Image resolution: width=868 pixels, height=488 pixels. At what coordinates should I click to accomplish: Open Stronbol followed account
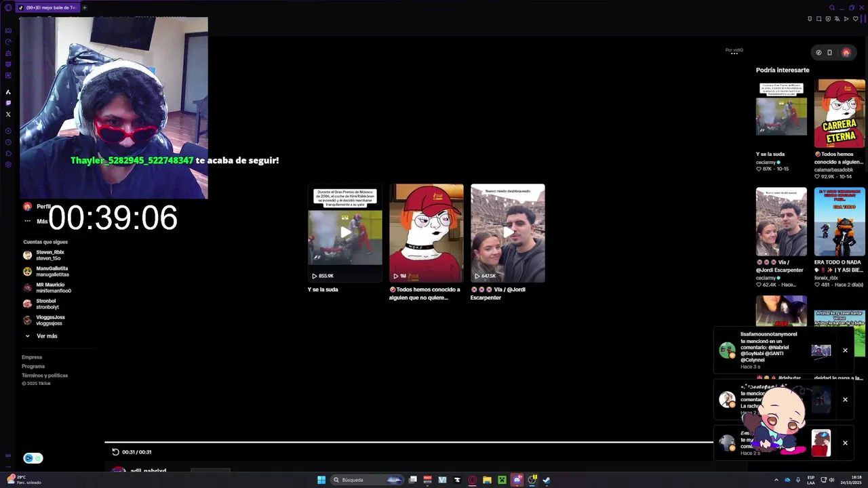point(42,304)
